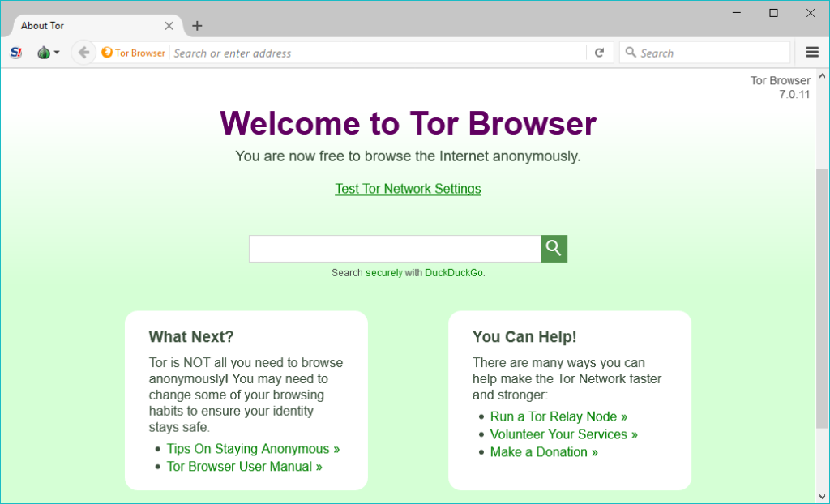This screenshot has height=504, width=830.
Task: Click the Torbutton onion icon
Action: (x=43, y=52)
